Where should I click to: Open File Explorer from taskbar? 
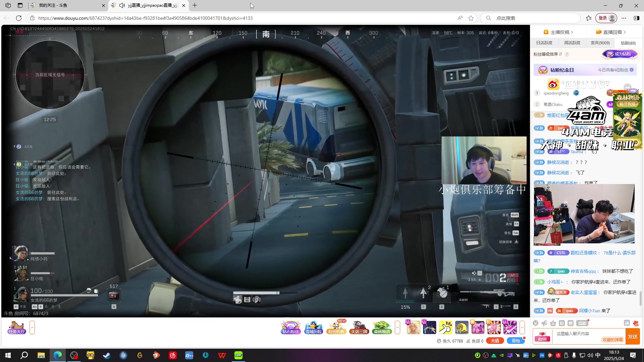click(x=41, y=355)
